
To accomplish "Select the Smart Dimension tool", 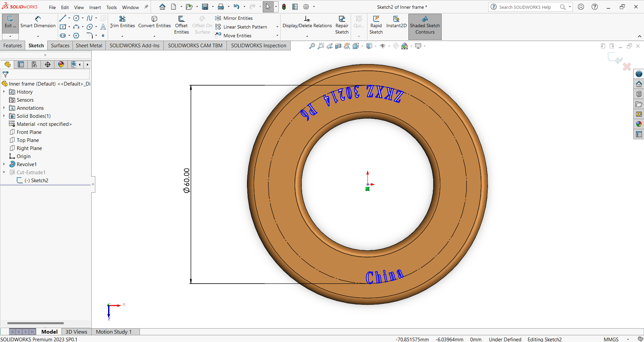I will pos(38,22).
